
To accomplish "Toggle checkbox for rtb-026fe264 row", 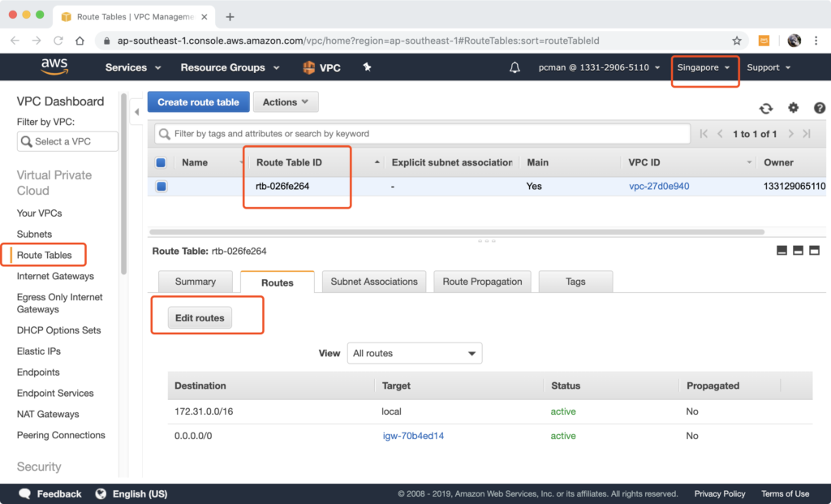I will [x=161, y=187].
